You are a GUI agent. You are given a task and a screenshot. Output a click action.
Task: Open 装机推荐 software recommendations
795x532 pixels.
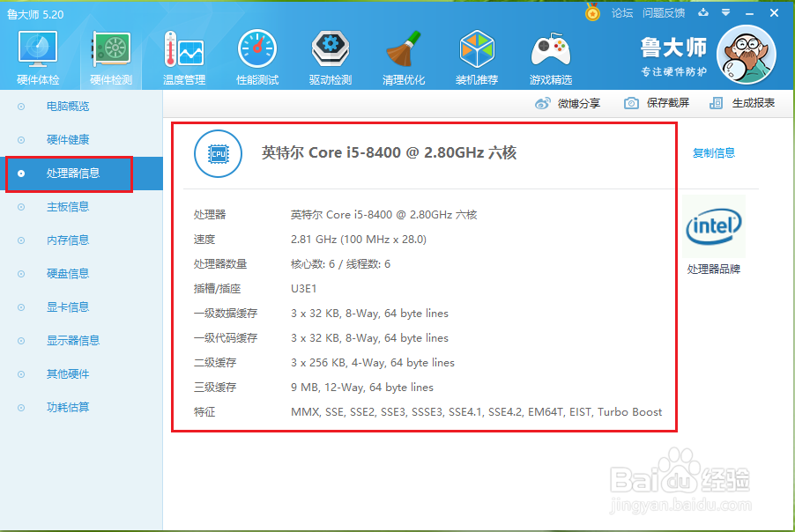[x=477, y=58]
